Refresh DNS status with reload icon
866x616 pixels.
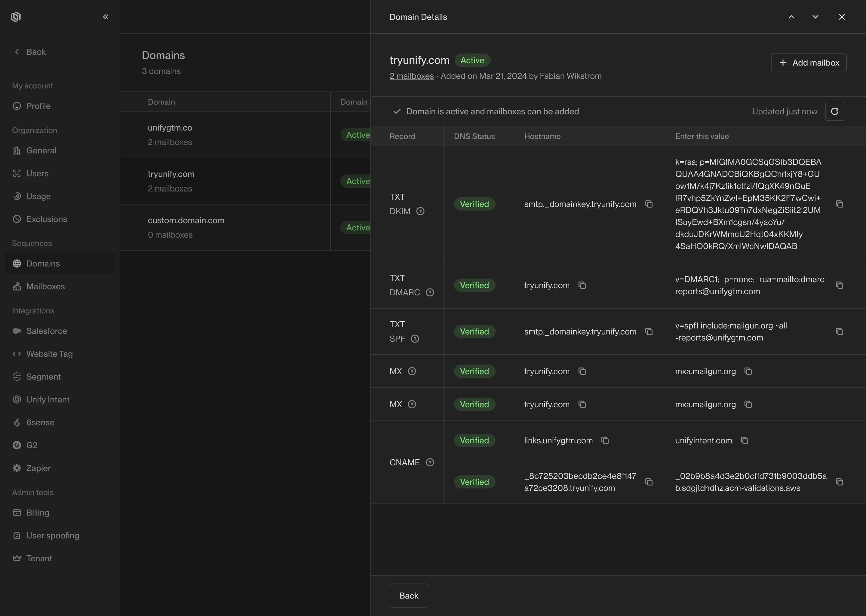(834, 111)
